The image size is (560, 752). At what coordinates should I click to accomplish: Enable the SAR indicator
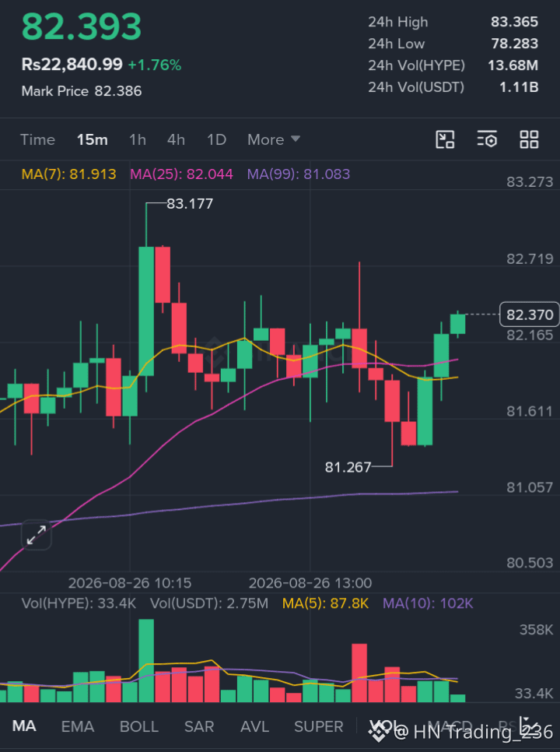point(199,726)
